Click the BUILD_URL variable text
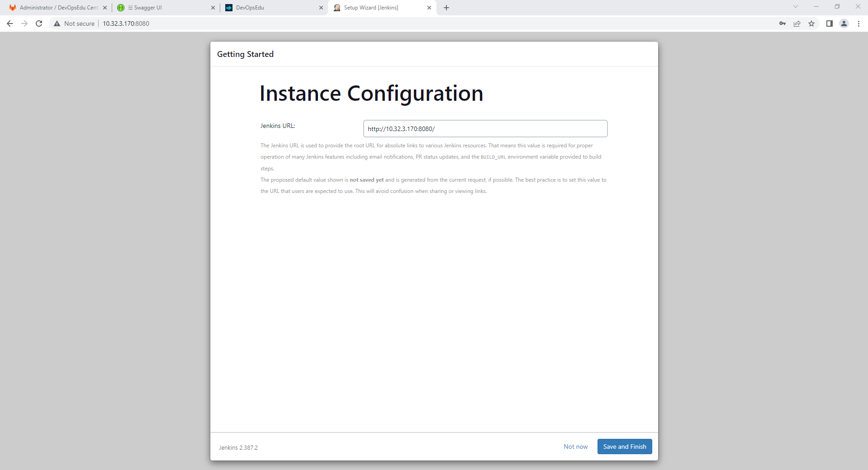The image size is (868, 470). [x=493, y=157]
